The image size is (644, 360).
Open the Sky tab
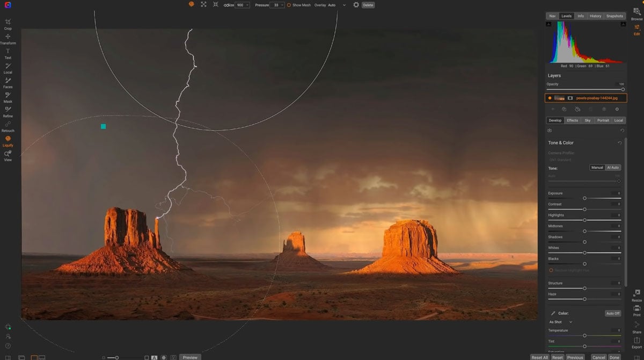click(588, 120)
